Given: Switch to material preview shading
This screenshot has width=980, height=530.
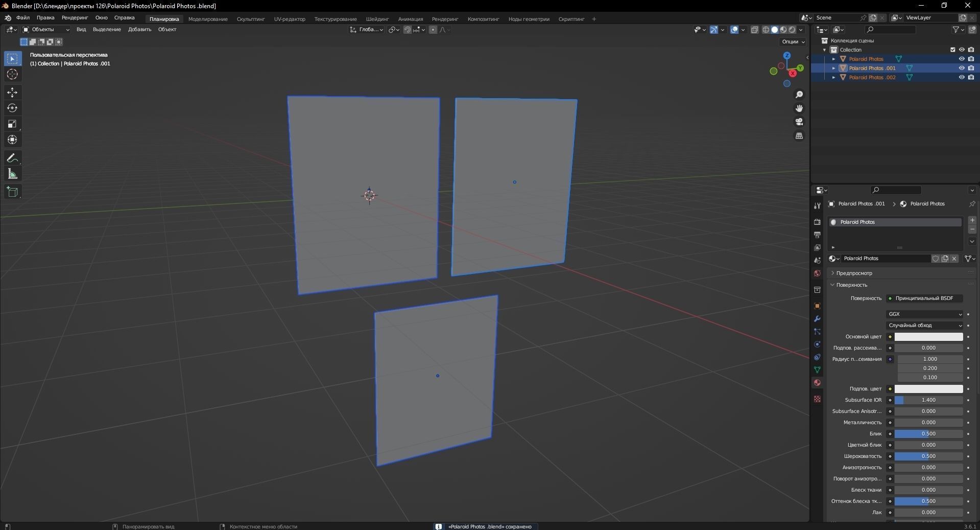Looking at the screenshot, I should click(x=783, y=30).
